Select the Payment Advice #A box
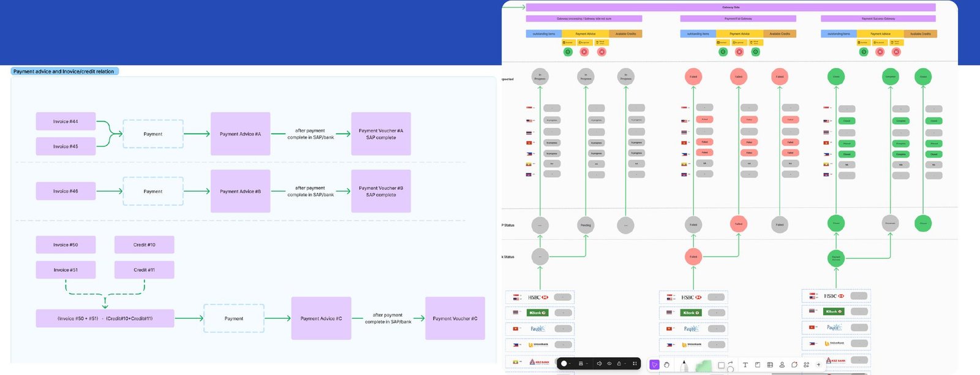This screenshot has height=375, width=980. [x=241, y=134]
